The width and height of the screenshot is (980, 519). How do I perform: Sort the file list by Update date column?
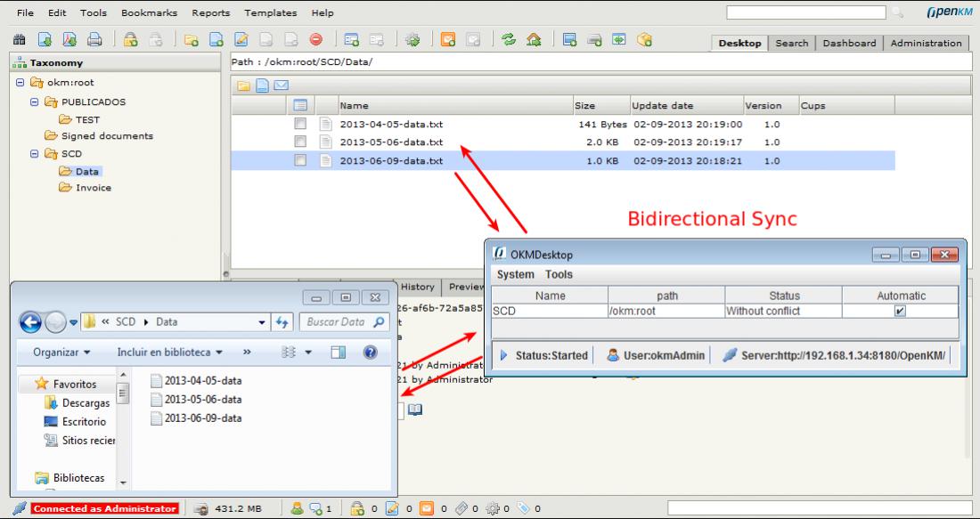click(663, 105)
